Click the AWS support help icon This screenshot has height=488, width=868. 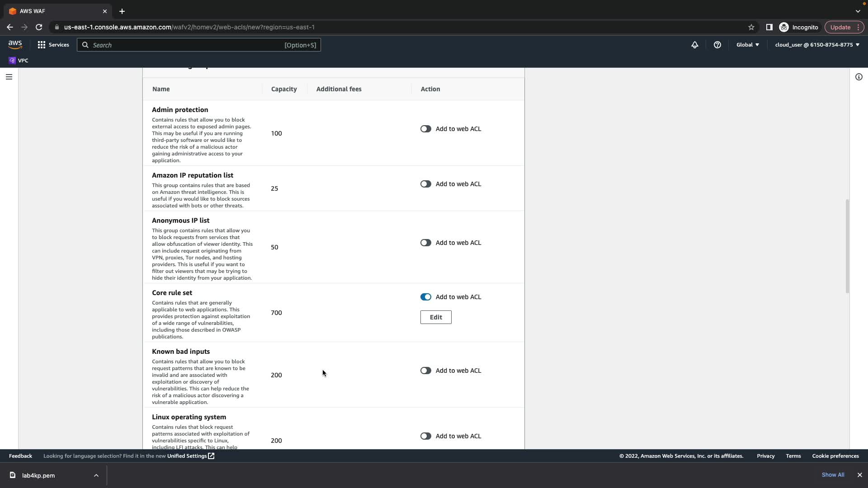[x=717, y=45]
